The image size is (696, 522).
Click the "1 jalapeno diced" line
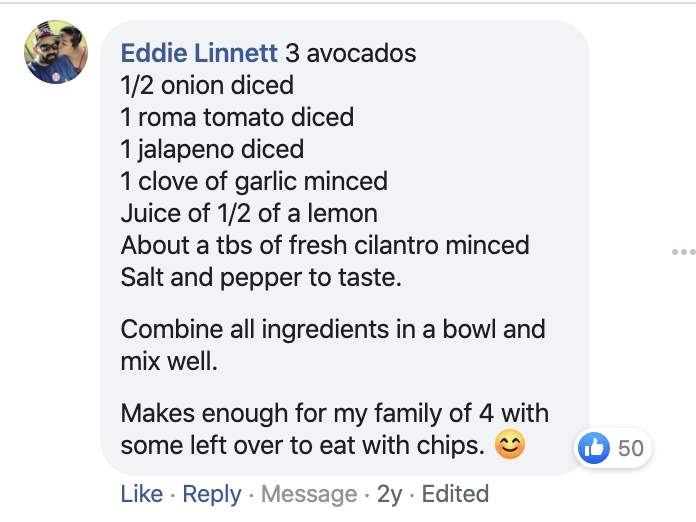212,149
